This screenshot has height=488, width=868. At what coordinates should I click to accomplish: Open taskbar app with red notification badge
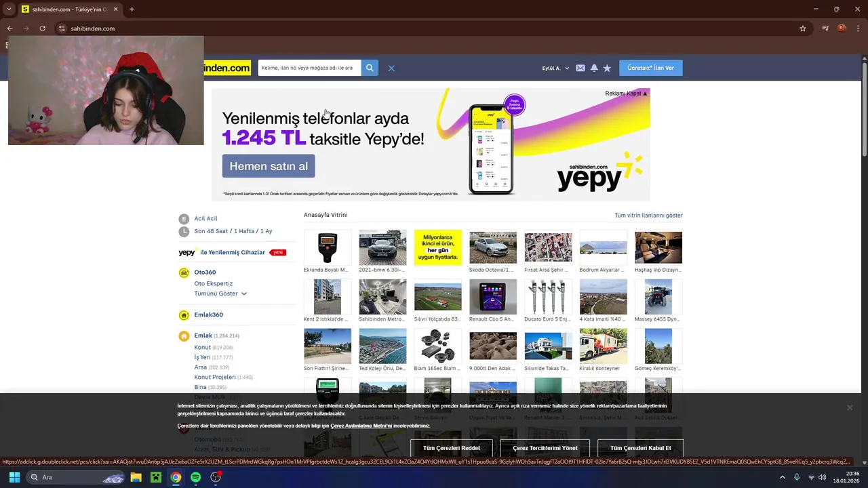tap(216, 477)
